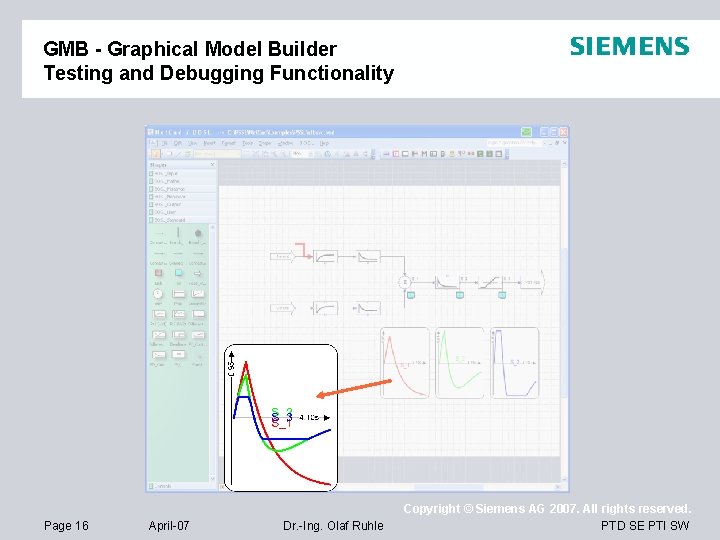Open the Insert menu
The image size is (720, 540).
pos(209,143)
